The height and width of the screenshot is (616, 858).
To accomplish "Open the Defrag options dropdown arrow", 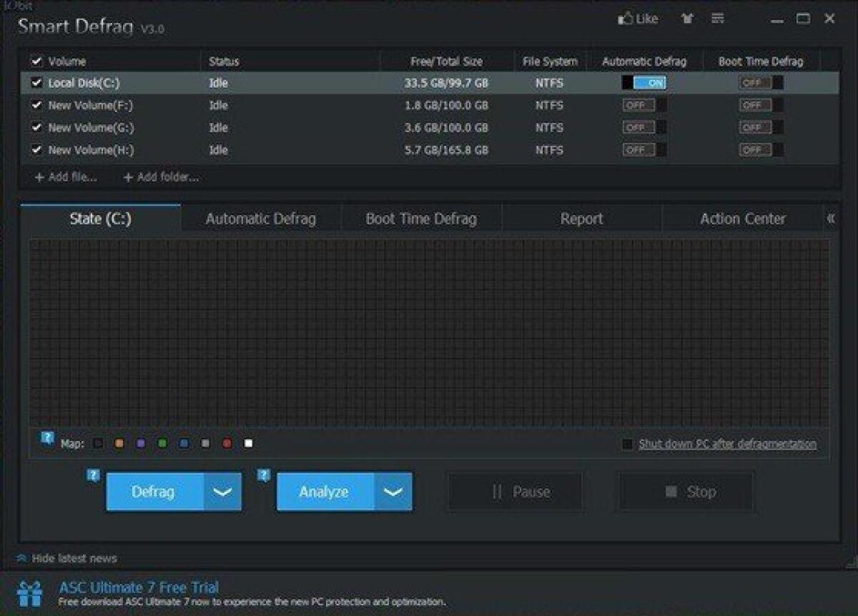I will click(x=224, y=491).
